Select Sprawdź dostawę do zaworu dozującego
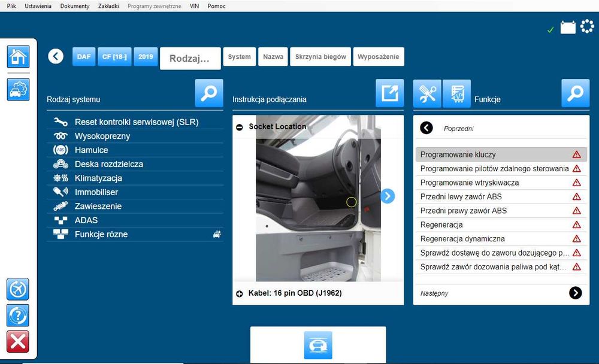 click(x=501, y=253)
